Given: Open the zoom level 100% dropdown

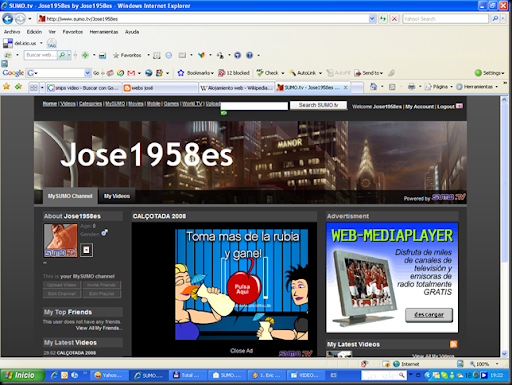Looking at the screenshot, I should 497,364.
